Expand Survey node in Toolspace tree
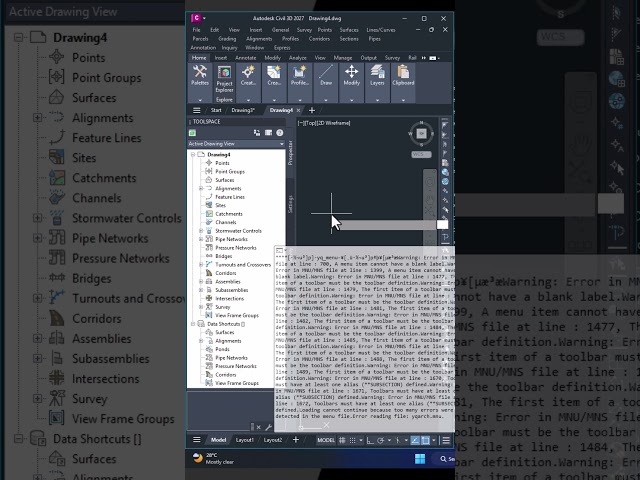Image resolution: width=640 pixels, height=480 pixels. tap(201, 307)
